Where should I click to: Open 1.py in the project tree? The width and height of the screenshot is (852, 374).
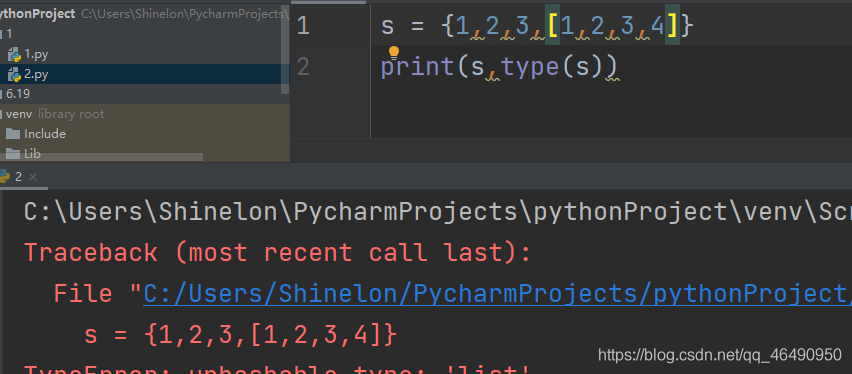click(36, 54)
